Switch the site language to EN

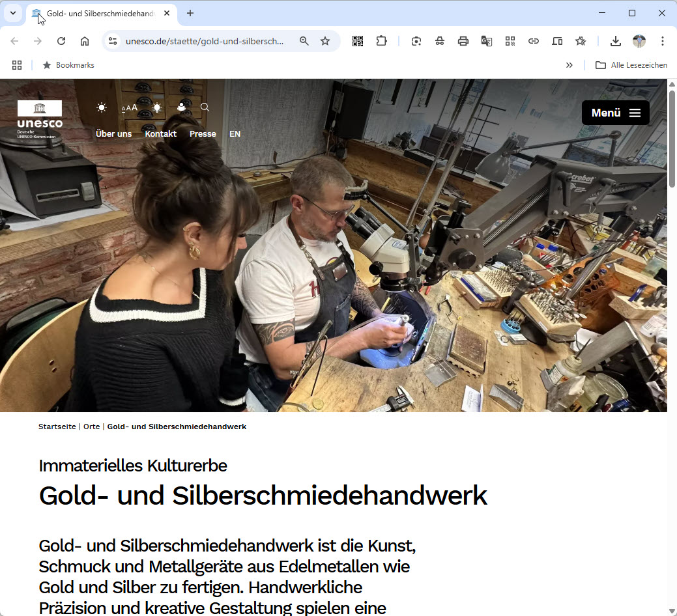coord(235,133)
